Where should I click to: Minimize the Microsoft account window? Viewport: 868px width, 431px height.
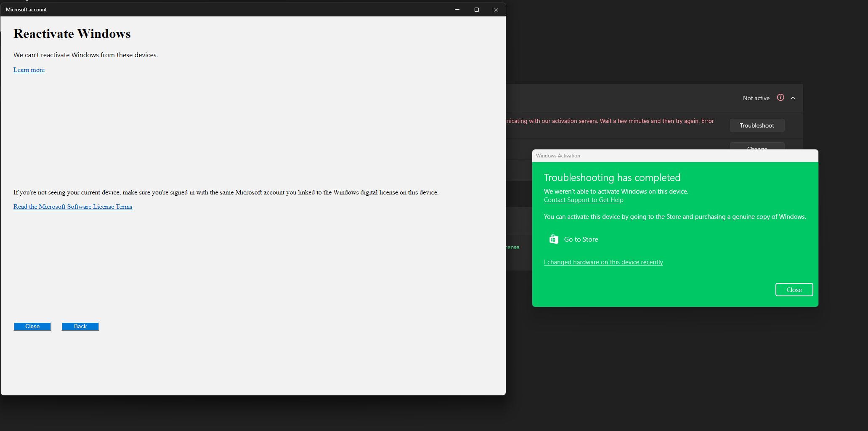coord(457,10)
